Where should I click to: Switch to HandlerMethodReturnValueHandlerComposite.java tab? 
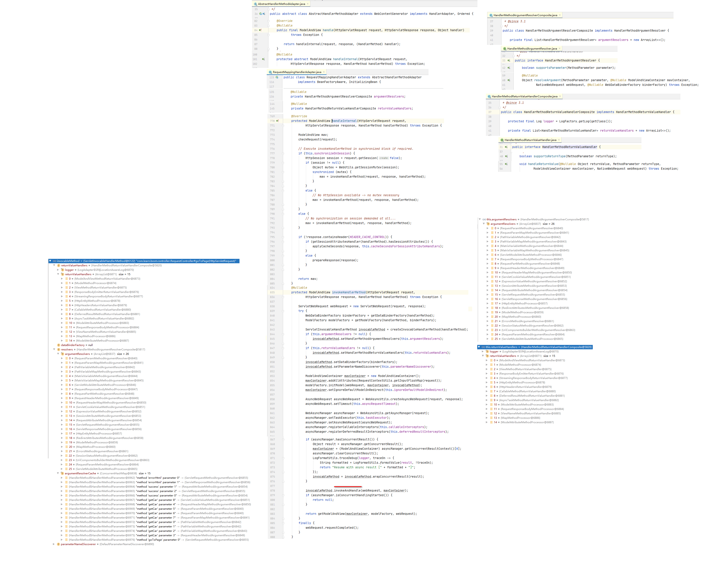pos(525,97)
